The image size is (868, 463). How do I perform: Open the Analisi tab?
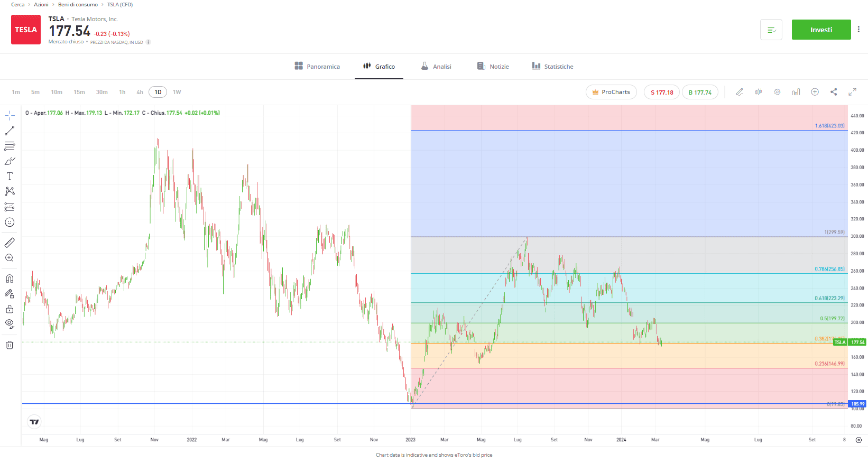pyautogui.click(x=436, y=67)
